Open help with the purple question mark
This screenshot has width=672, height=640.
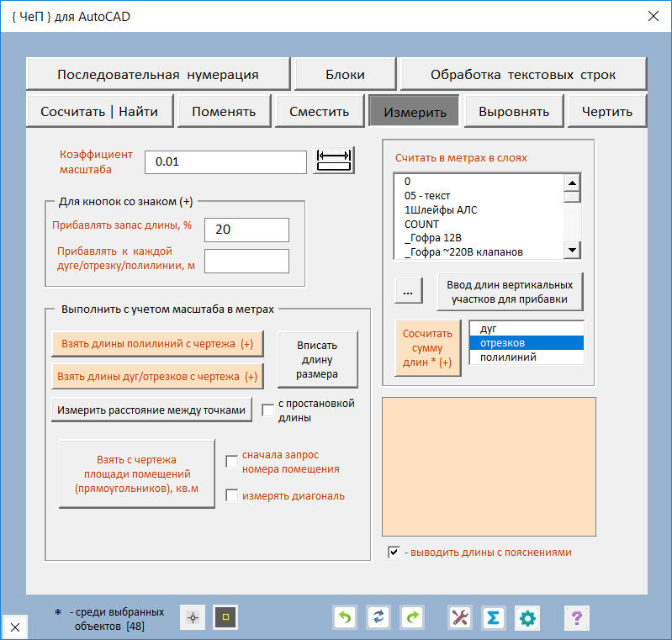pos(576,618)
